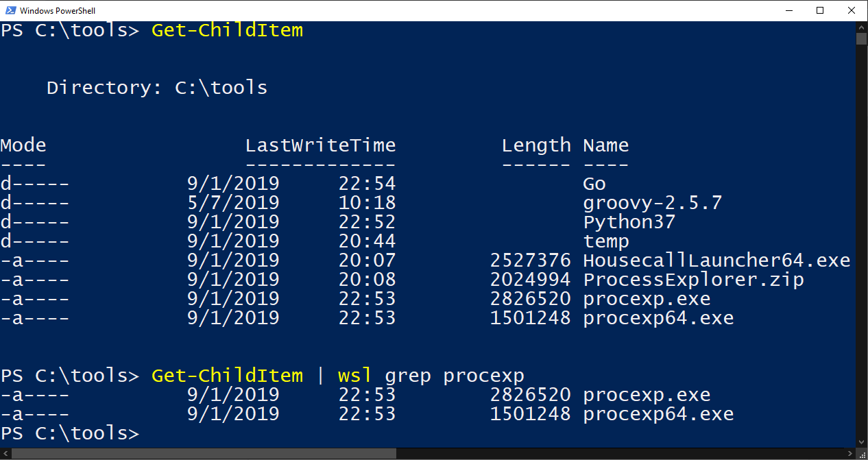This screenshot has height=460, width=868.
Task: Click the PS C:\tools> prompt line
Action: pyautogui.click(x=69, y=433)
